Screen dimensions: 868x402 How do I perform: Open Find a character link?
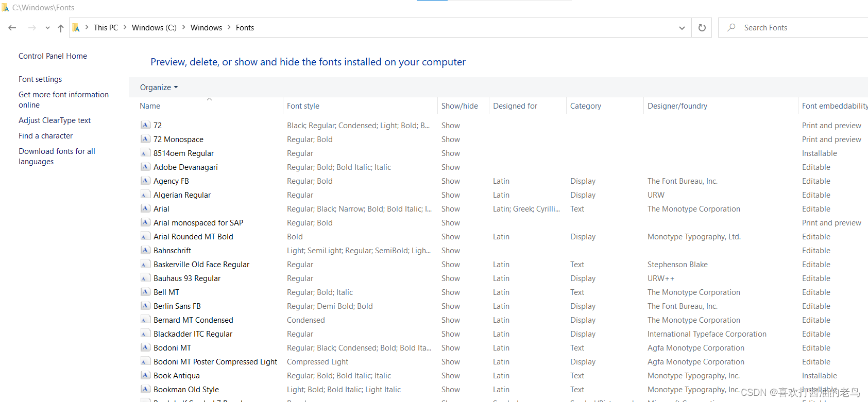pyautogui.click(x=45, y=136)
